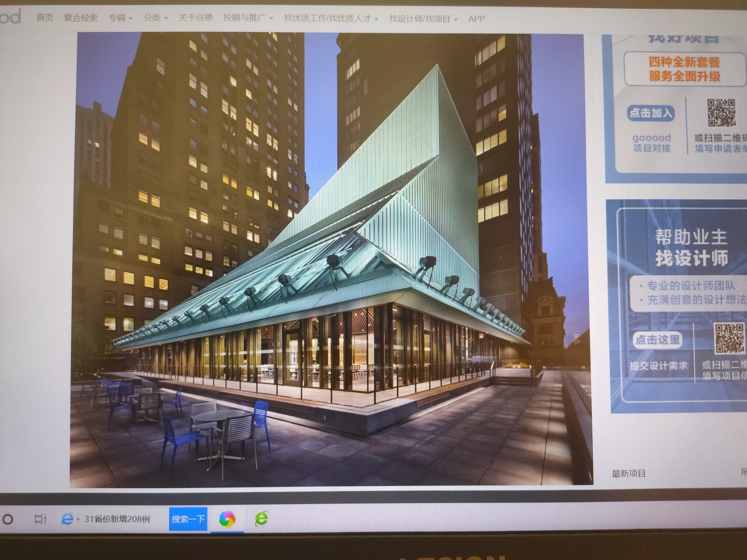Open the 投稿与推广 dropdown
The height and width of the screenshot is (560, 747).
point(248,17)
